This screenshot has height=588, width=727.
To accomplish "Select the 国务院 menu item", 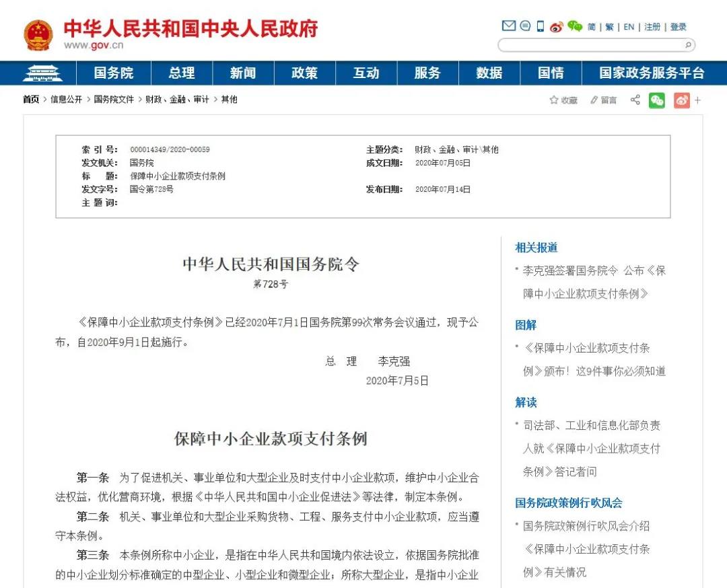I will 114,73.
